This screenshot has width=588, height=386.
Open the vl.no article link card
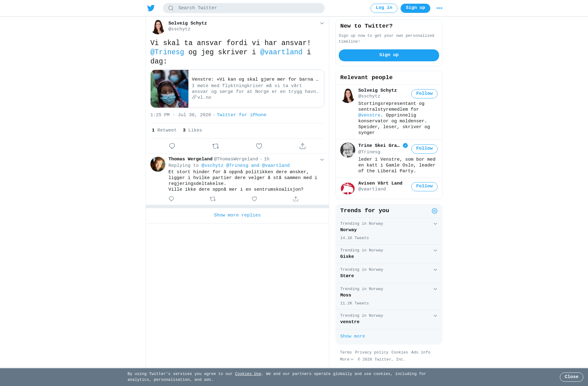pyautogui.click(x=237, y=89)
